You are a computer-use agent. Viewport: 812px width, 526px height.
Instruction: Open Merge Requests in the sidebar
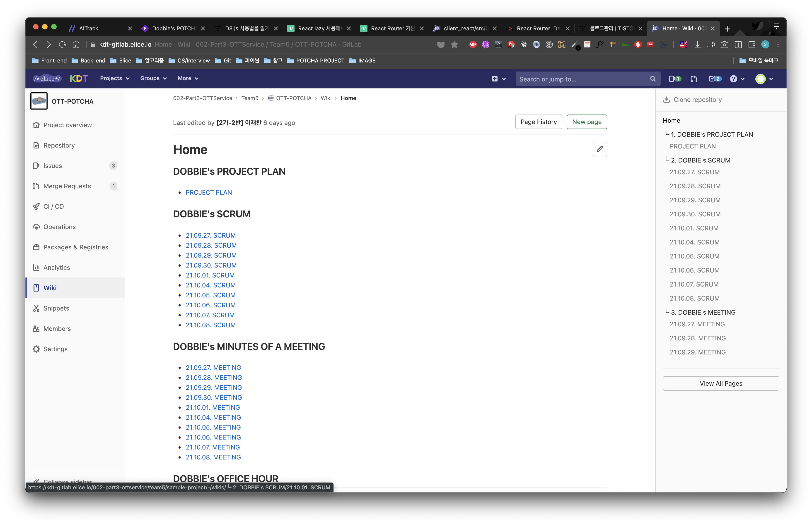coord(67,186)
